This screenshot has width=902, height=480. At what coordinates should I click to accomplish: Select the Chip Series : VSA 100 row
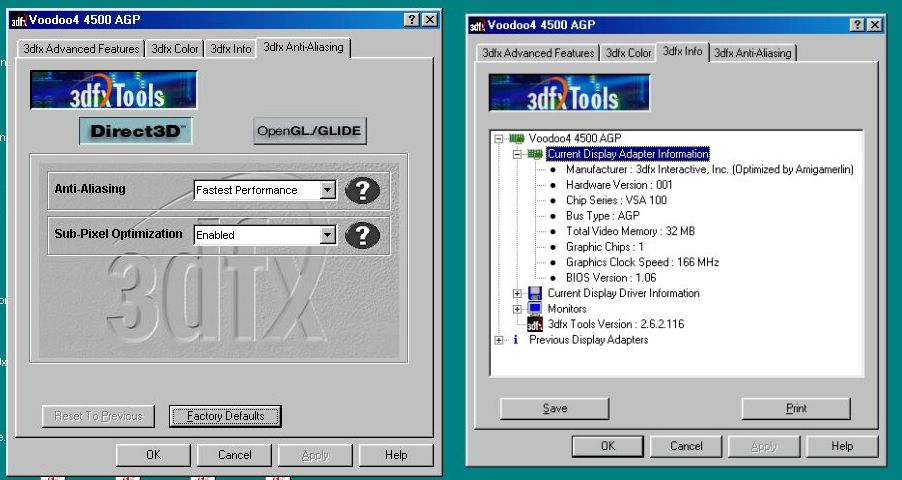coord(616,200)
